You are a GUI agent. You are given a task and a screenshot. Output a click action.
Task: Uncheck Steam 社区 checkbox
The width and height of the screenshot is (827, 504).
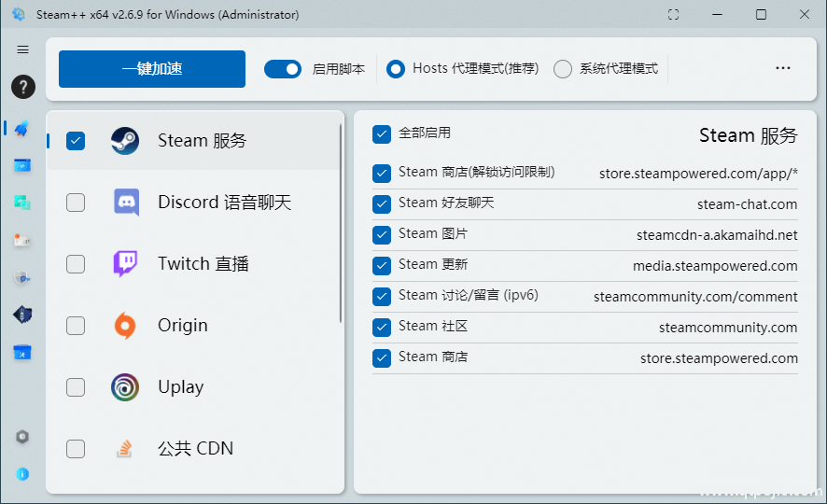[x=382, y=328]
